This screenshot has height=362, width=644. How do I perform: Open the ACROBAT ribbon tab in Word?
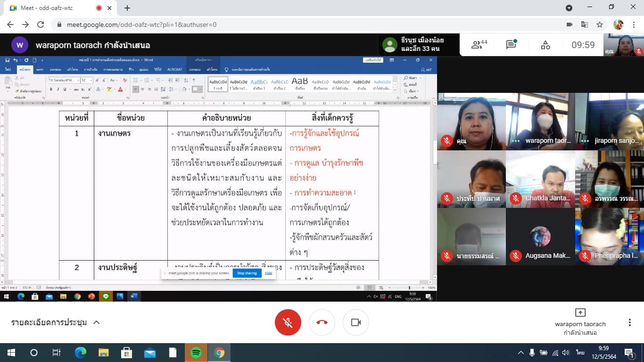pyautogui.click(x=174, y=69)
